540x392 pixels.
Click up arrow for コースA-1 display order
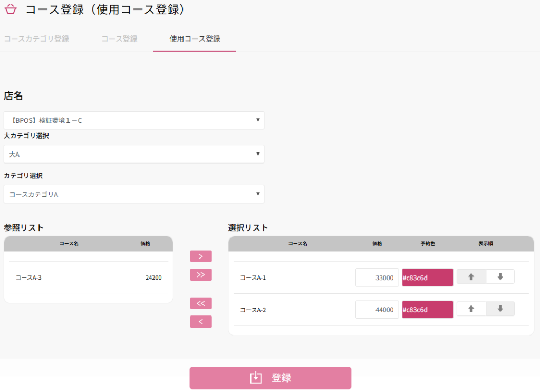click(471, 277)
